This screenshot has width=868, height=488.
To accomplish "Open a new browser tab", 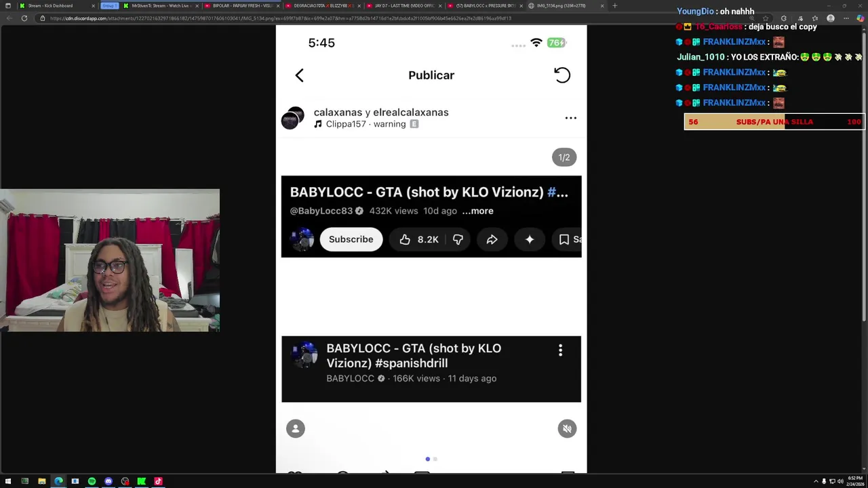I will coord(614,5).
